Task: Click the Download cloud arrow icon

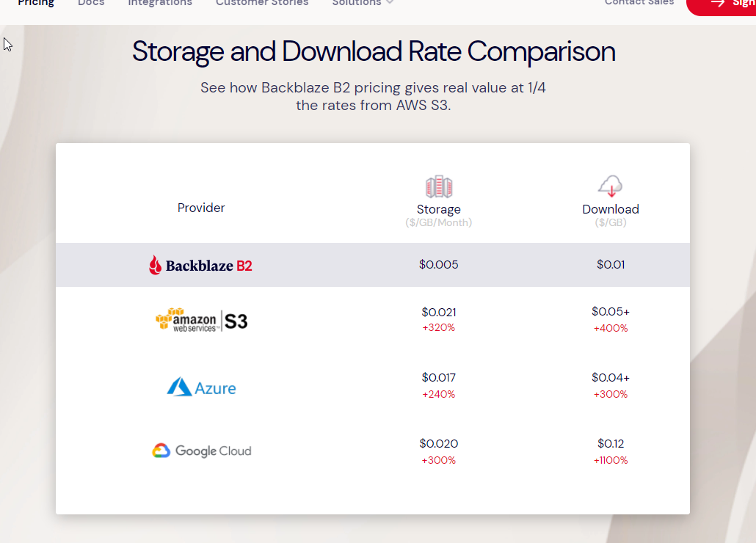Action: 611,186
